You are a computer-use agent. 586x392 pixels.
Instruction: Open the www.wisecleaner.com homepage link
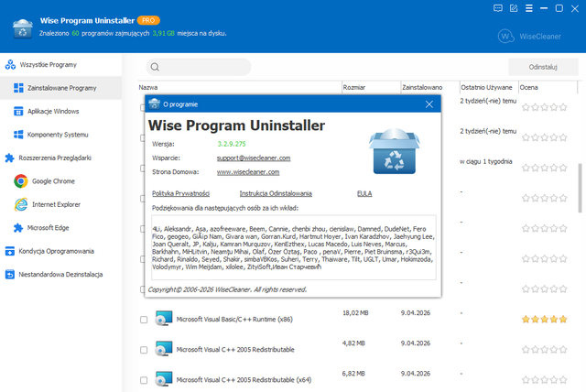click(x=248, y=172)
